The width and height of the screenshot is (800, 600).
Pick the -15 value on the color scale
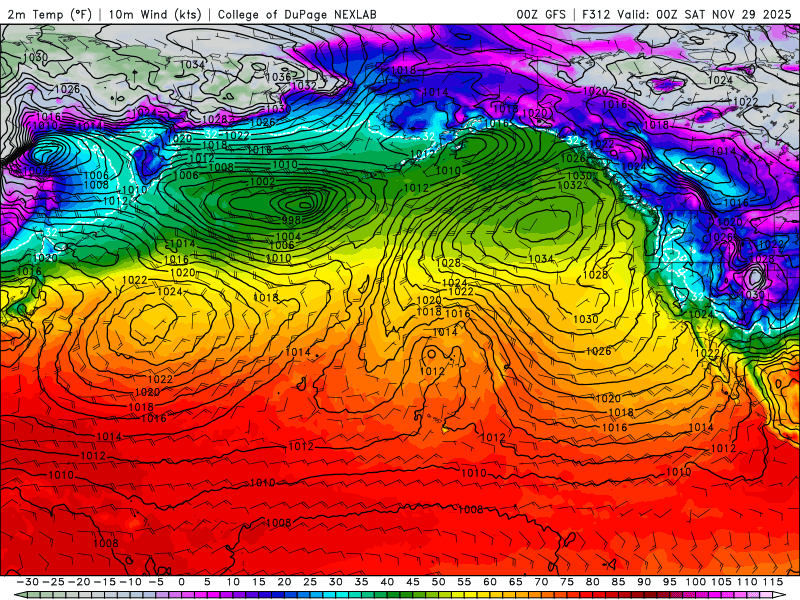point(105,582)
